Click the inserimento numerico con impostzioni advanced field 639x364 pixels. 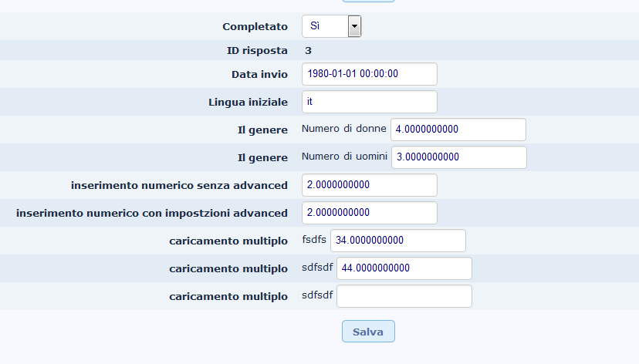tap(369, 213)
